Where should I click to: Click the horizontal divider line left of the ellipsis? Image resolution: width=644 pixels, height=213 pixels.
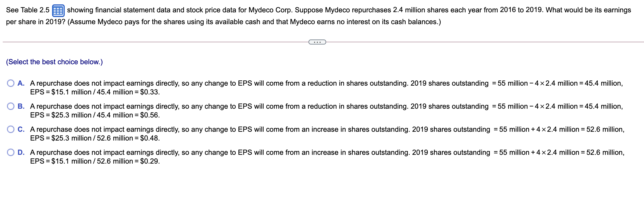153,42
